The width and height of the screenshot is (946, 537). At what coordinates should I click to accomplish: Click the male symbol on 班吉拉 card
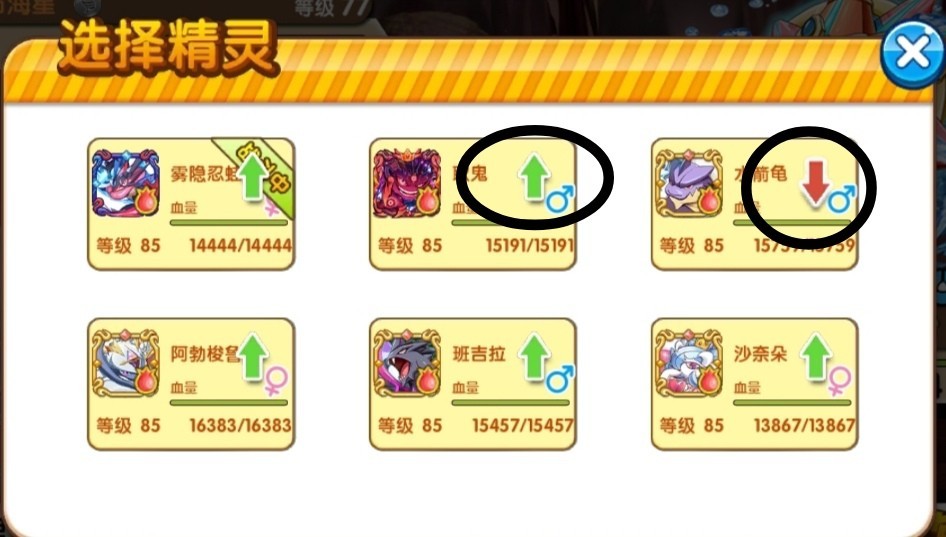[560, 380]
